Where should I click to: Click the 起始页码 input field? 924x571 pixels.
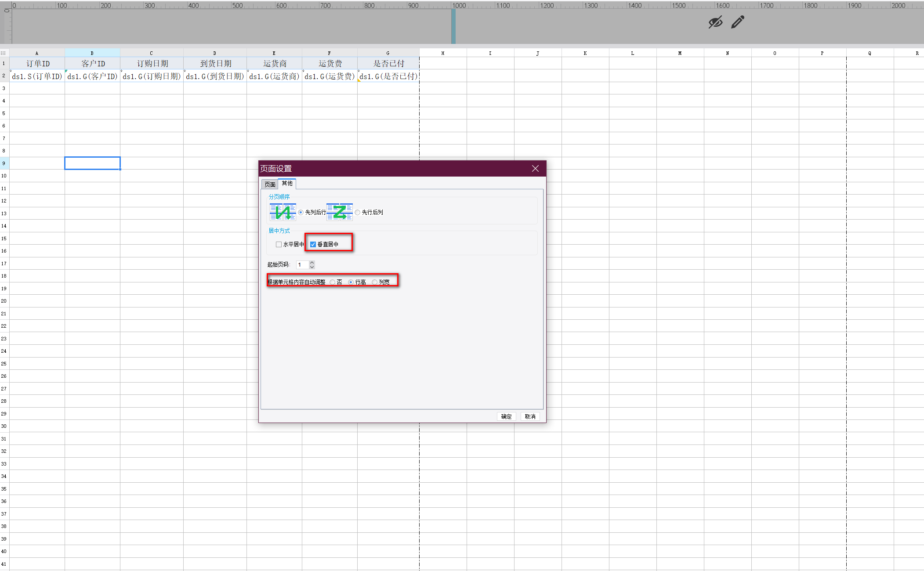click(303, 264)
